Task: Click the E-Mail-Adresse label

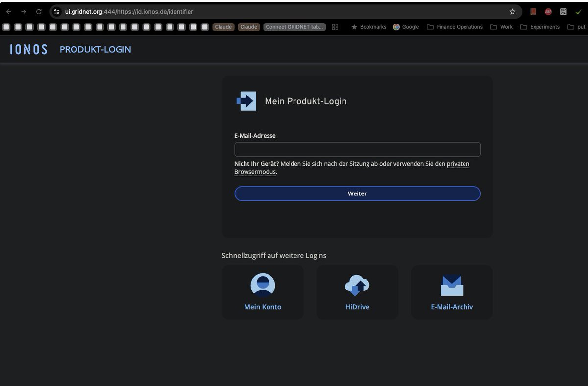Action: [255, 136]
